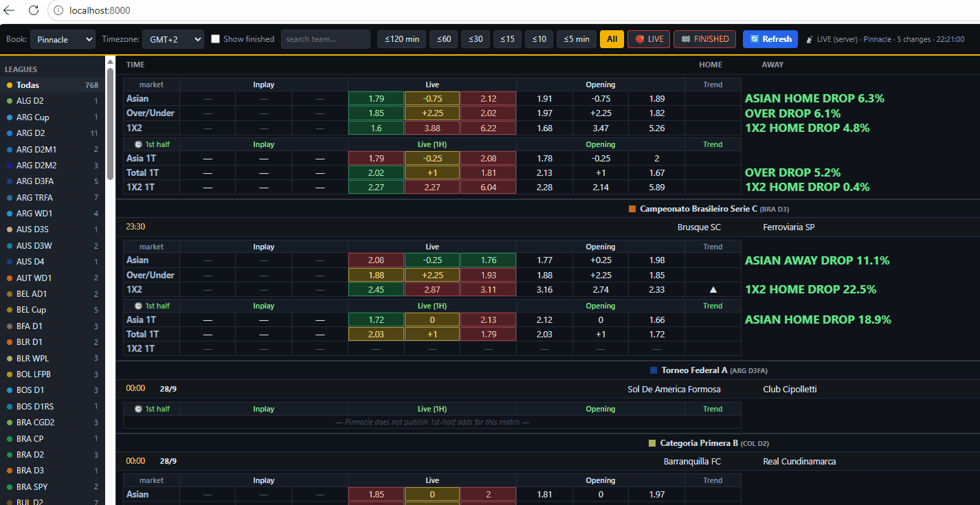Screen dimensions: 980x505
Task: Click the OVER DROP 6.1% alert
Action: [x=793, y=113]
